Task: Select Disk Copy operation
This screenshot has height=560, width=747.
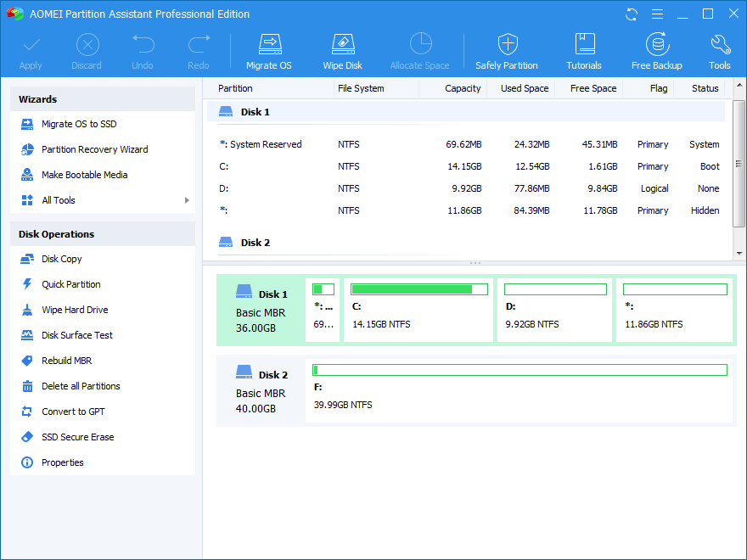Action: click(x=62, y=259)
